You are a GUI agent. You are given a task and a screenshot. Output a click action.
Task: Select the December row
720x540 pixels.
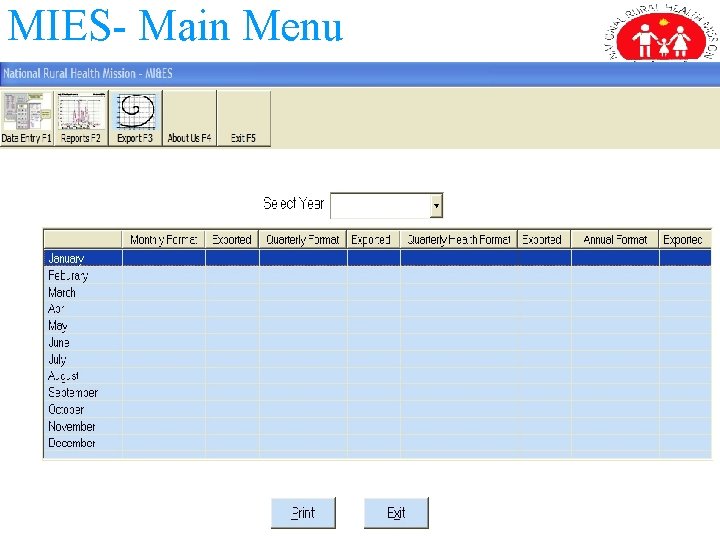coord(377,443)
